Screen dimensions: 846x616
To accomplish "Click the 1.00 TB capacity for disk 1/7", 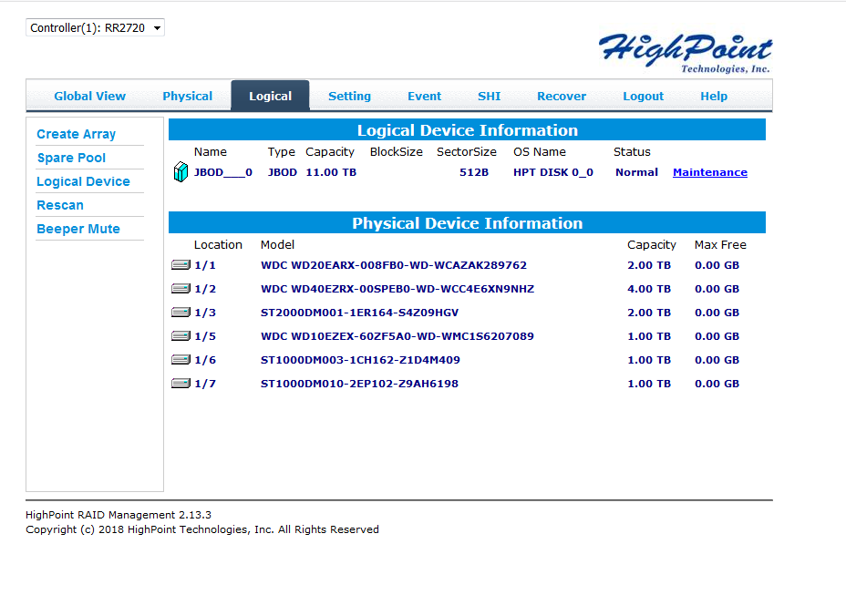I will [x=649, y=384].
